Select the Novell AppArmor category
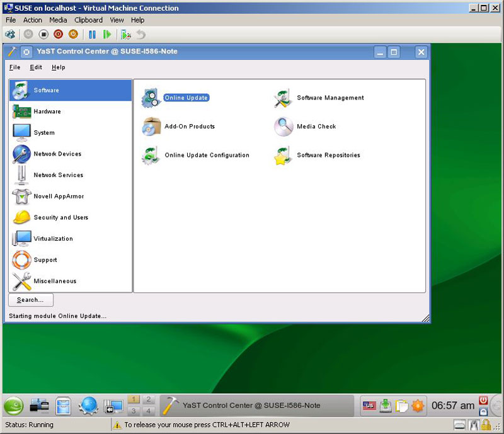The image size is (504, 434). point(71,197)
